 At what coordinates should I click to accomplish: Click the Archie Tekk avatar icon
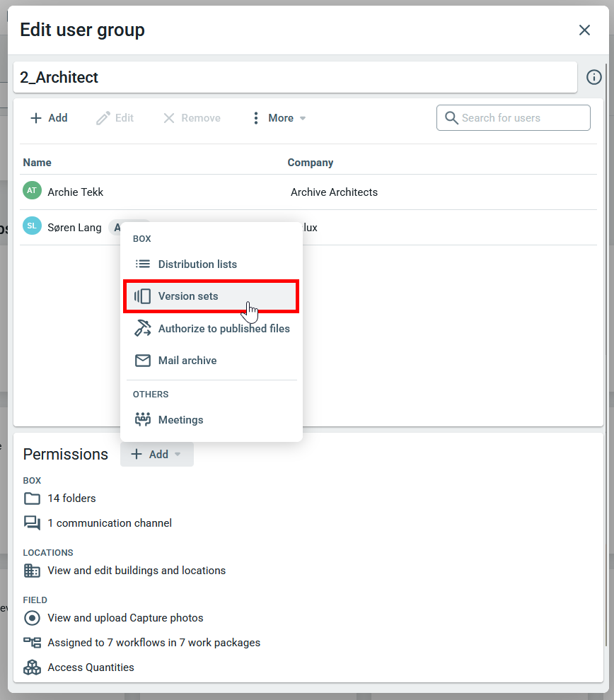[32, 191]
